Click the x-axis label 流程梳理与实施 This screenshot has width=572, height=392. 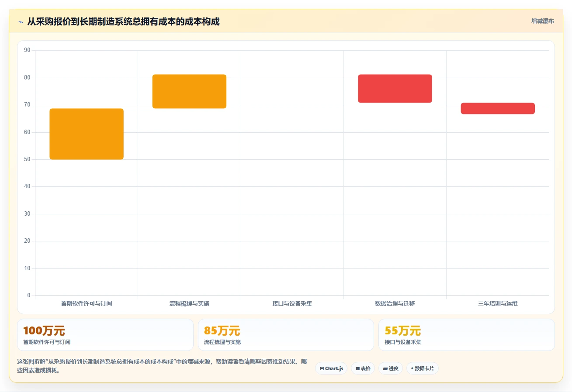click(189, 303)
